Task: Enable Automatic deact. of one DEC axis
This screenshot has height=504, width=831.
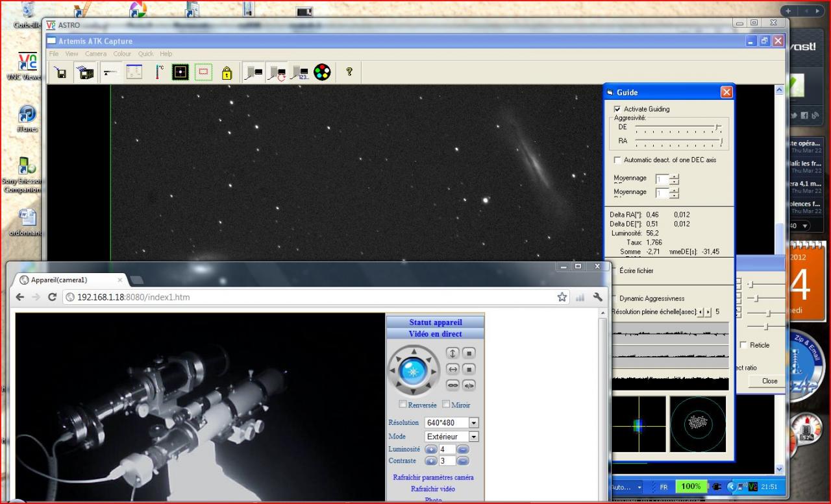Action: 617,160
